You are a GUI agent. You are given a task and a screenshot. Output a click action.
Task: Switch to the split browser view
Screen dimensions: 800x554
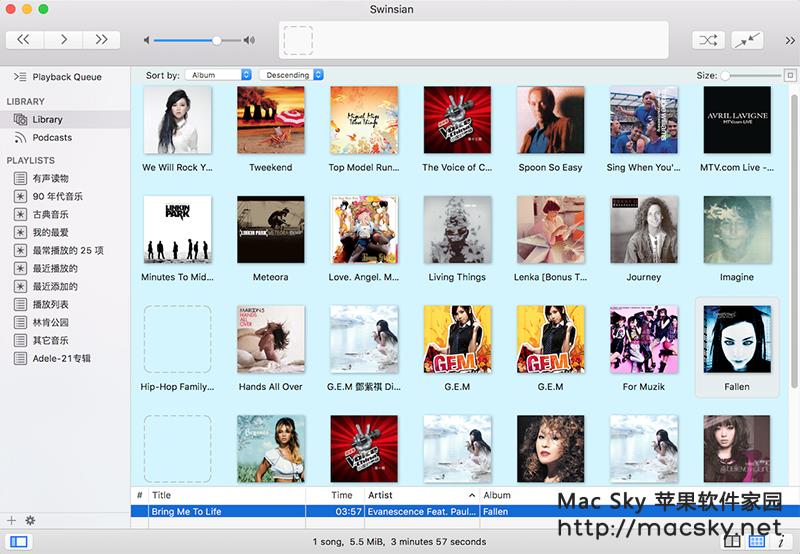[732, 541]
